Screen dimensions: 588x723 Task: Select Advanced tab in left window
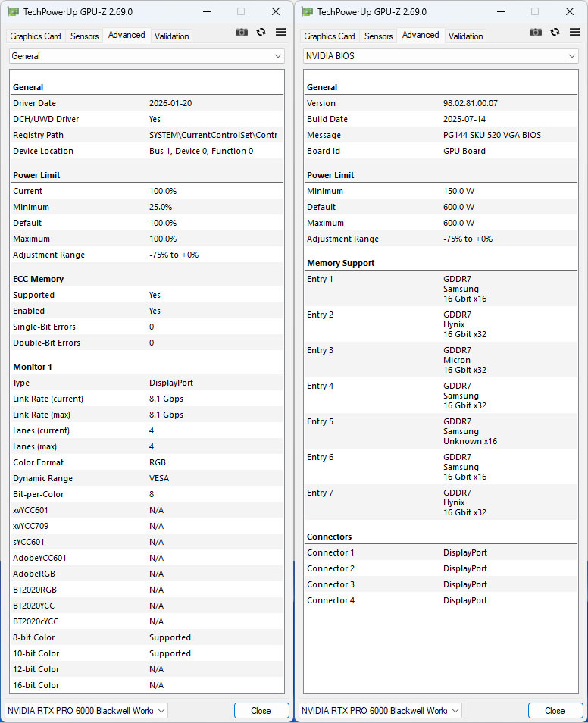[x=127, y=35]
